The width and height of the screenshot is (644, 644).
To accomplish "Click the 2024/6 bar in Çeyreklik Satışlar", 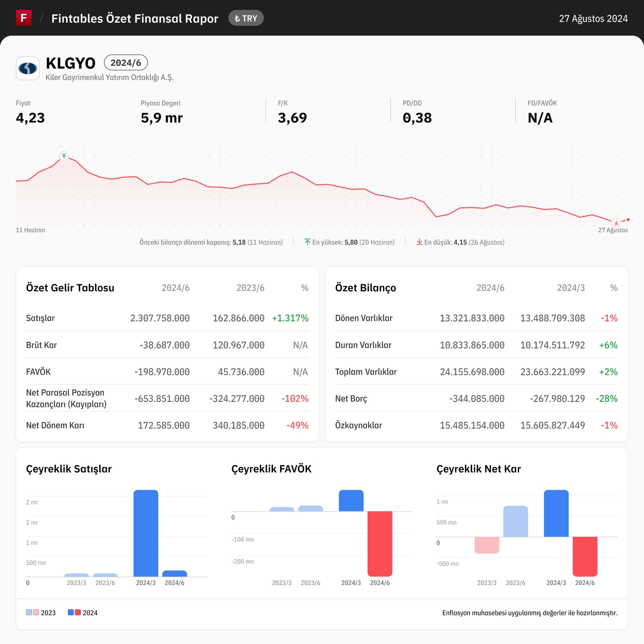I will coord(174,574).
